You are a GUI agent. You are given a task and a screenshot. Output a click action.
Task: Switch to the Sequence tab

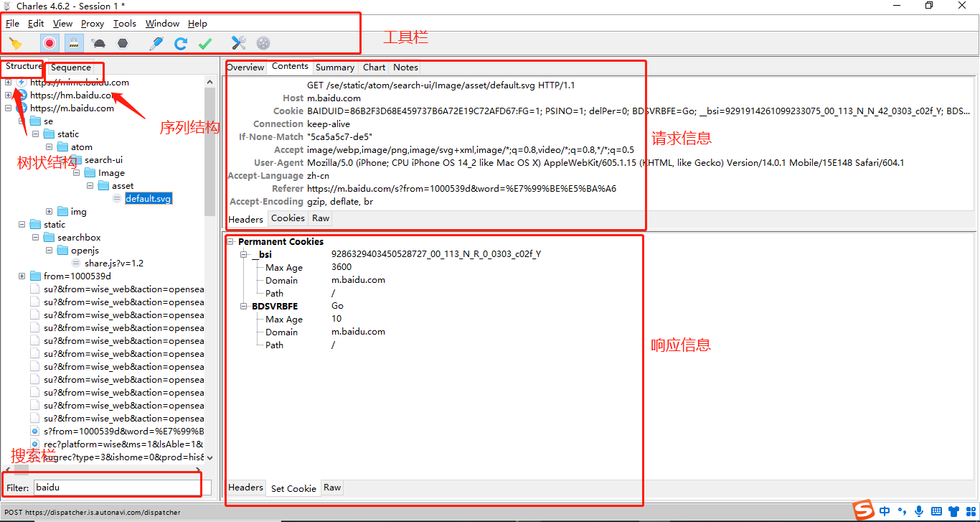71,67
